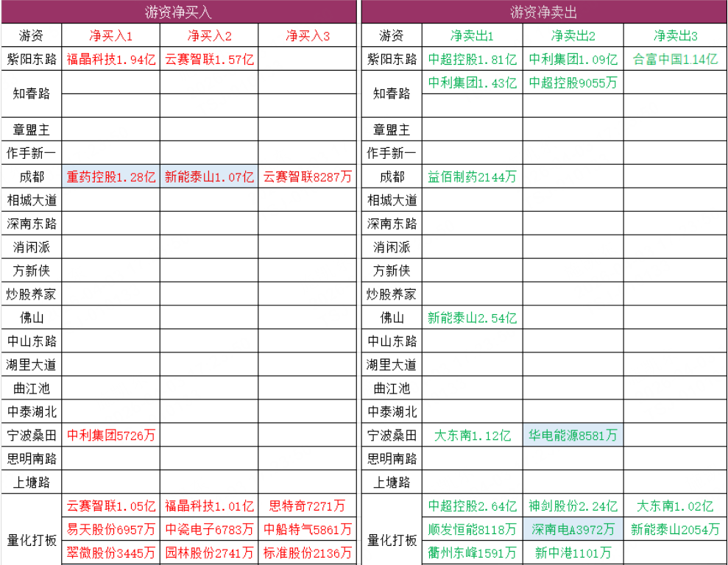Click the cell 顺发恒能8118万
Viewport: 728px width, 565px height.
tap(472, 529)
